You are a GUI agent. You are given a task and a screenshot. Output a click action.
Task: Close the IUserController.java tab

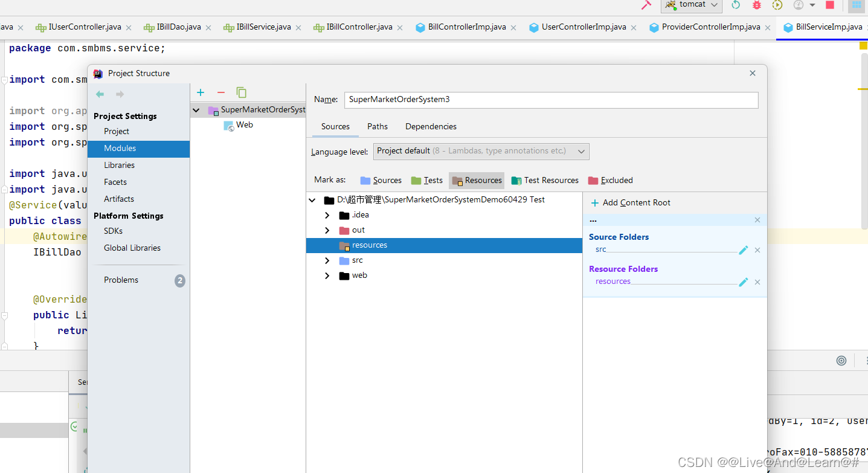tap(129, 28)
